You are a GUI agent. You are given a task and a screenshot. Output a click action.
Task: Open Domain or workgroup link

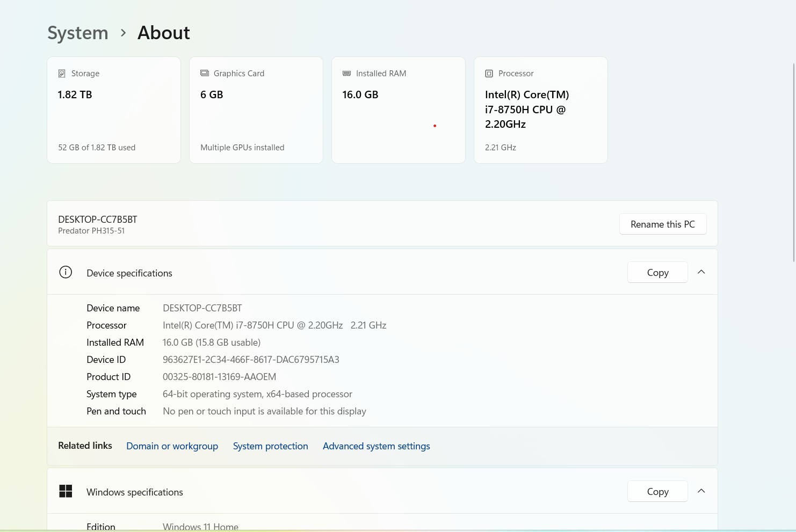point(172,446)
